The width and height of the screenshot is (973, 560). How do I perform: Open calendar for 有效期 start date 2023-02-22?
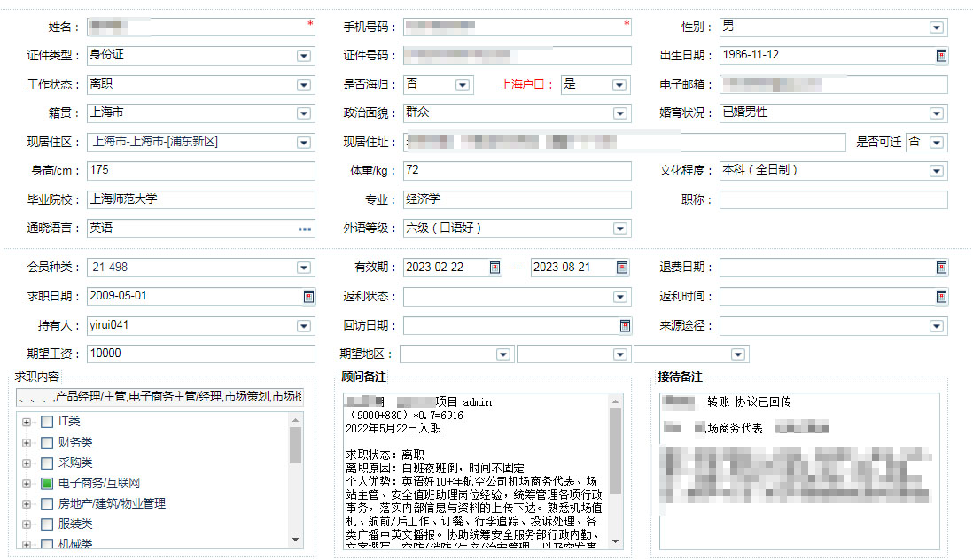pyautogui.click(x=494, y=268)
